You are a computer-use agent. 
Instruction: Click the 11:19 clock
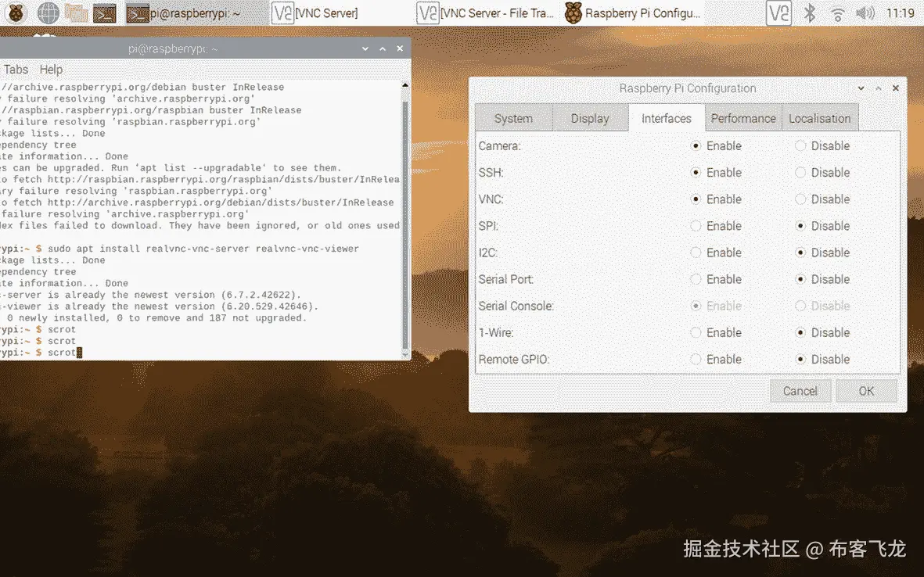coord(900,13)
